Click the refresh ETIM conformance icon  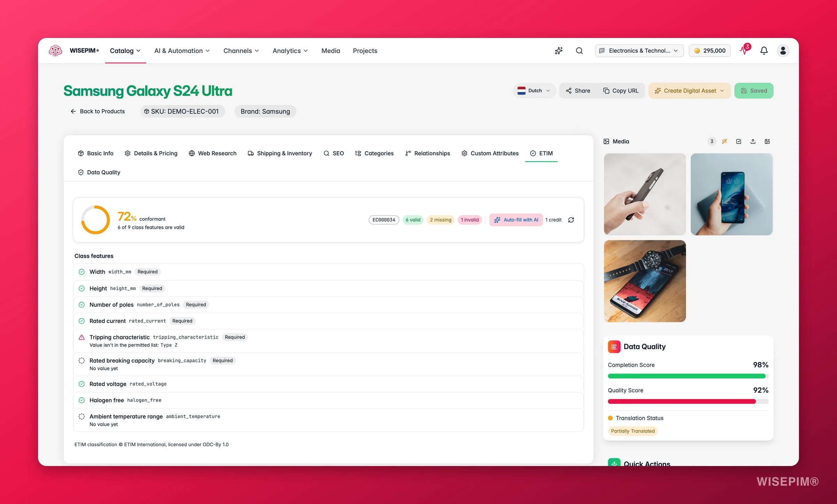571,220
